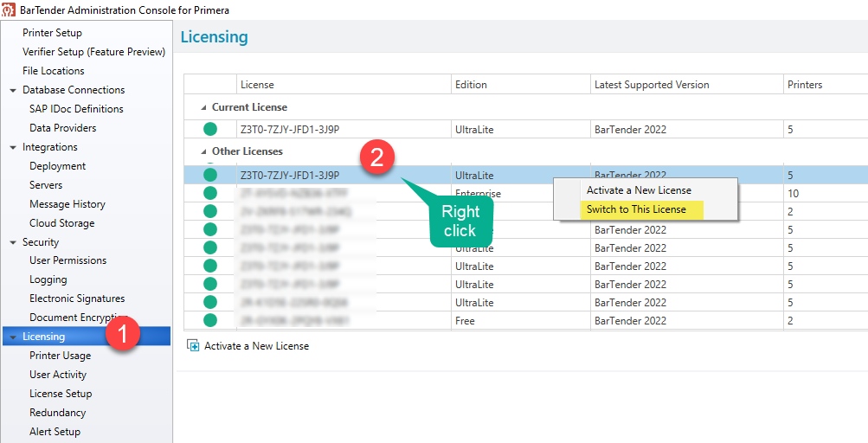Open User Permissions page
Screen dimensions: 868x443
pos(68,260)
